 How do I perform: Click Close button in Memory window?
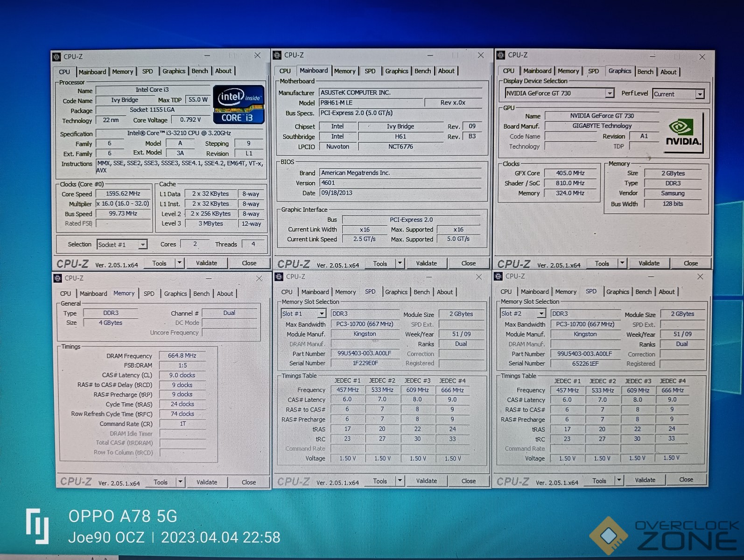249,482
